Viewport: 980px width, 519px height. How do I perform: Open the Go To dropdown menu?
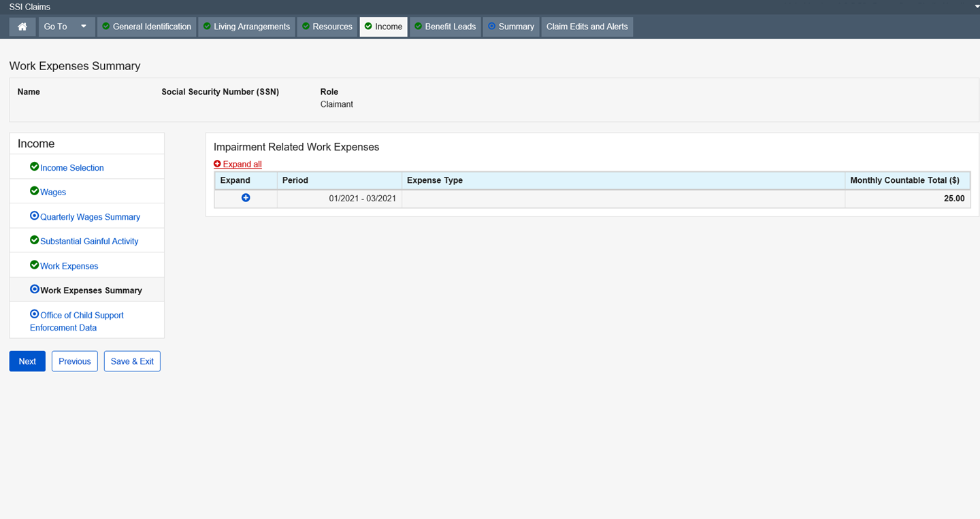(x=66, y=27)
